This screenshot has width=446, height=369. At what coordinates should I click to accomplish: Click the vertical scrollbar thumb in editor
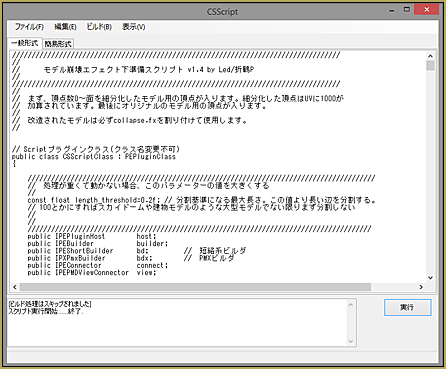pos(430,65)
